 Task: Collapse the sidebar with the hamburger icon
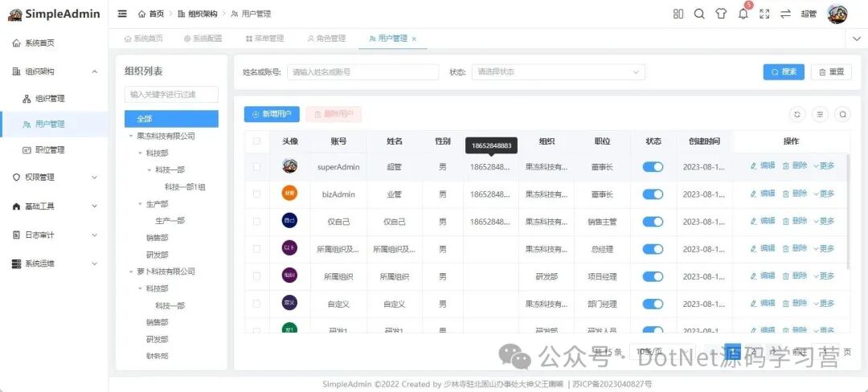coord(122,14)
